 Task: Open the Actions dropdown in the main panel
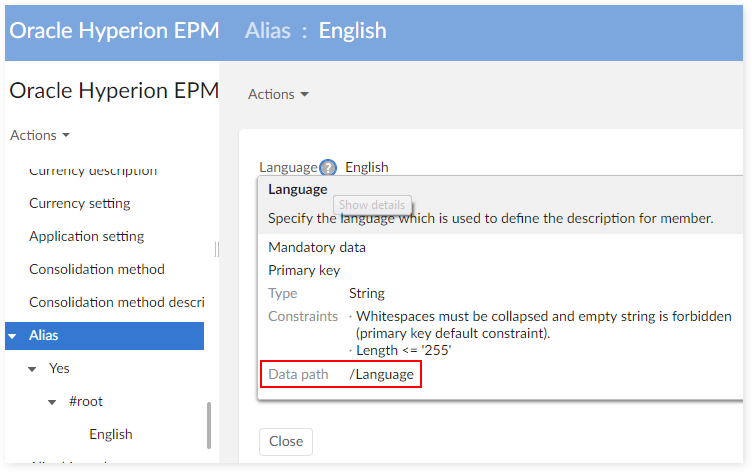point(278,94)
